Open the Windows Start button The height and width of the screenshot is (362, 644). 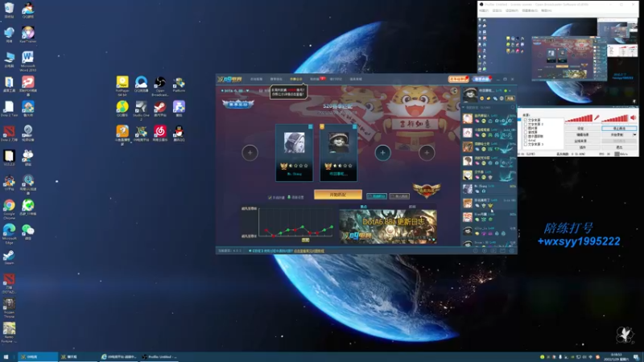pyautogui.click(x=6, y=357)
